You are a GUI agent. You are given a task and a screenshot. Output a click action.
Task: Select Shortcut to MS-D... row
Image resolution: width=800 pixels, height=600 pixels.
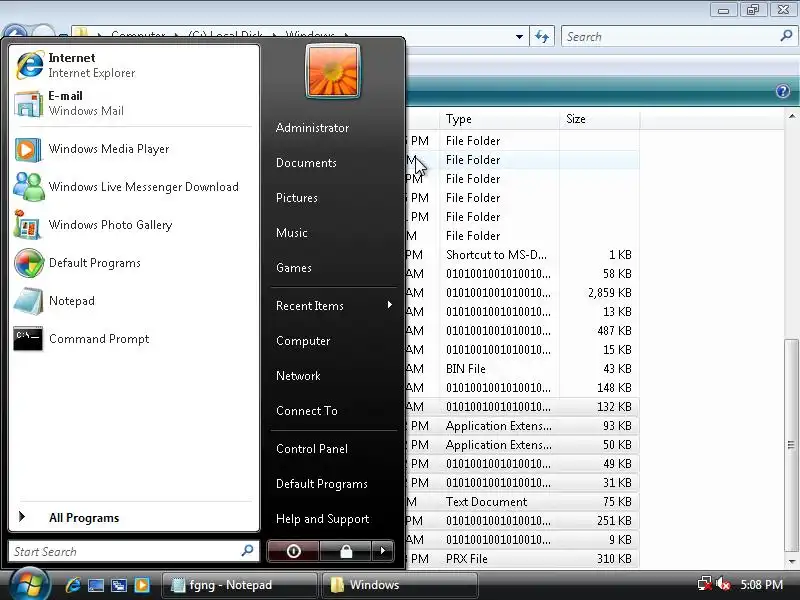pos(522,255)
